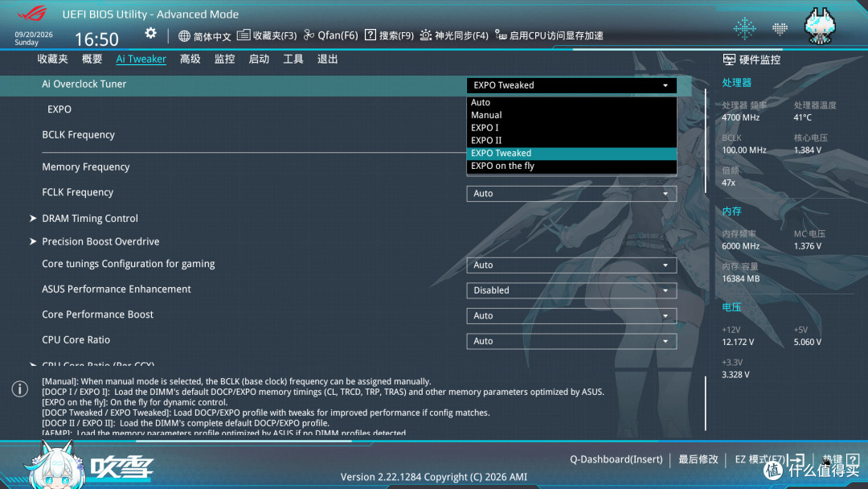Select the Ai Tweaker tab
Screen dimensions: 868x489
tap(141, 60)
